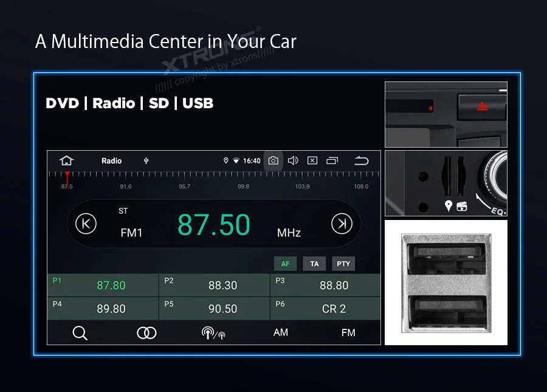This screenshot has width=547, height=392.
Task: Skip to next station with right seek control
Action: pos(342,224)
